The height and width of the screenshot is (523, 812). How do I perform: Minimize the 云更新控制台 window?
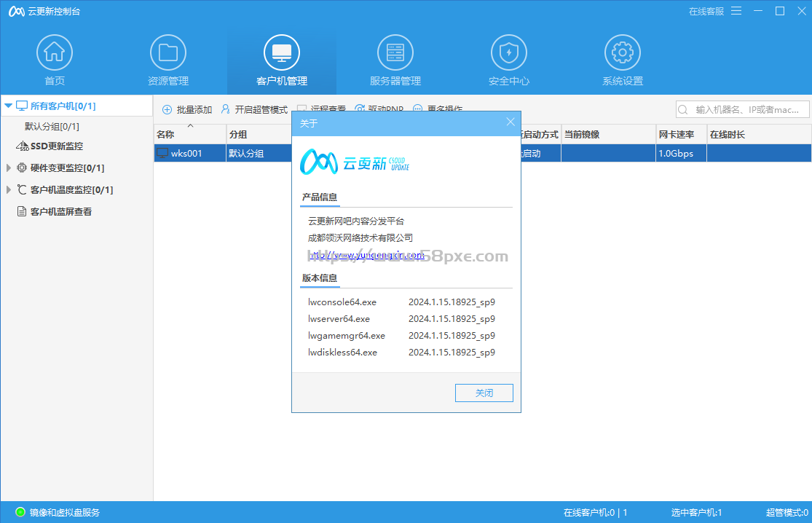[x=758, y=11]
